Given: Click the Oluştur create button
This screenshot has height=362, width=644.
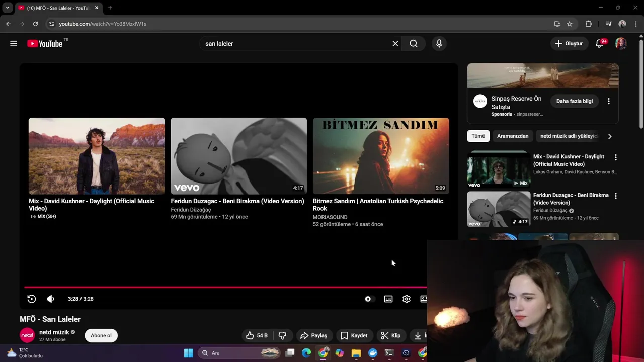Looking at the screenshot, I should click(x=569, y=44).
